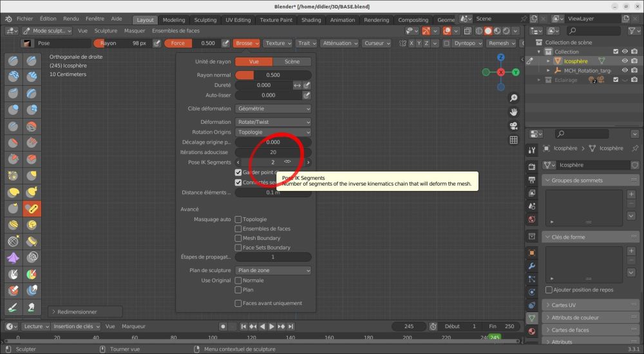Click the red X axis gizmo ball
The image size is (644, 354).
[501, 72]
